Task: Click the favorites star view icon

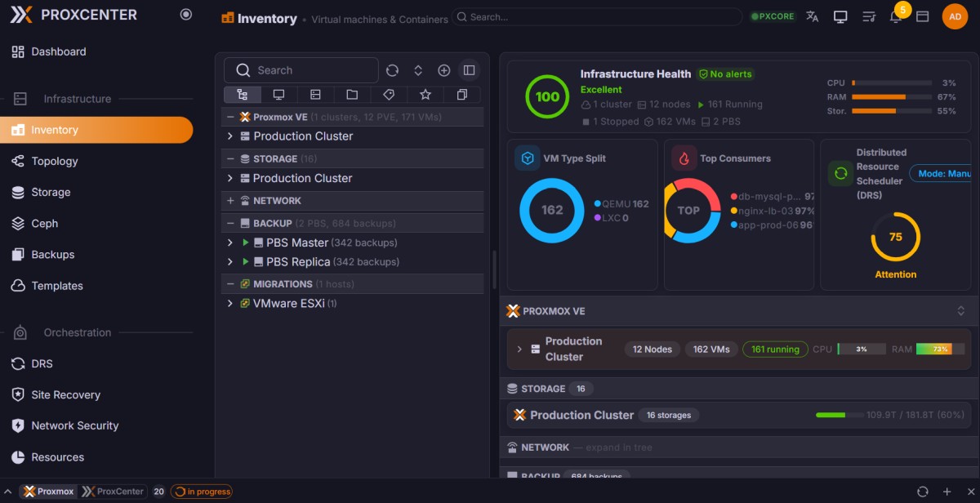Action: click(425, 95)
